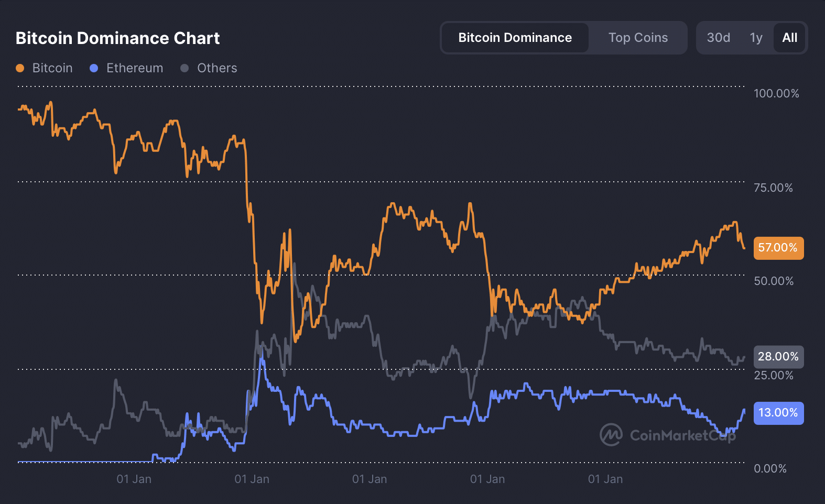
Task: Toggle the Others legend series
Action: 216,68
